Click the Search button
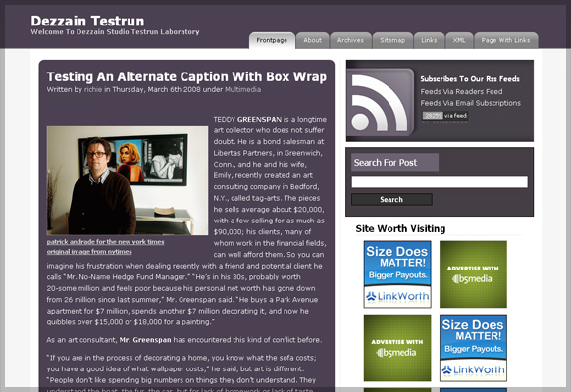Viewport: 571px width, 392px height. (x=391, y=199)
